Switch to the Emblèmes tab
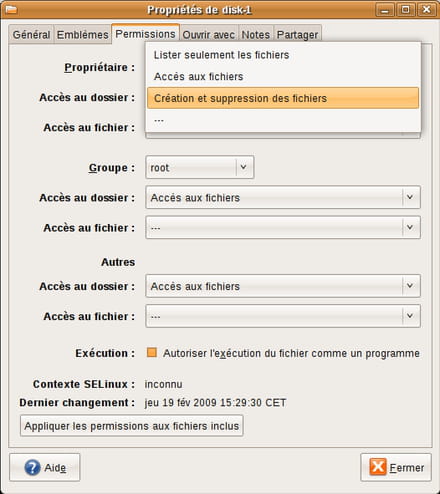Image resolution: width=440 pixels, height=494 pixels. pyautogui.click(x=82, y=34)
